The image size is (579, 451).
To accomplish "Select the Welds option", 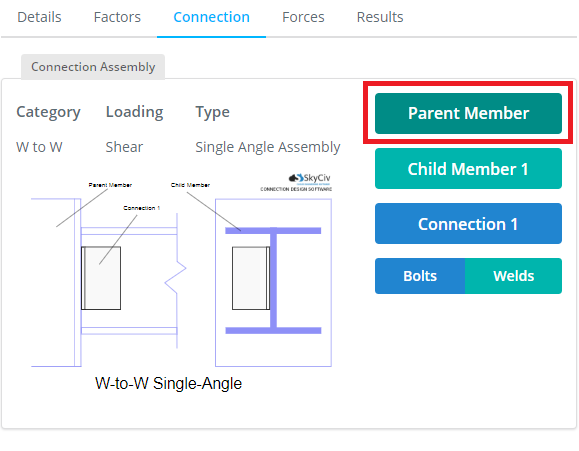I will (x=514, y=276).
